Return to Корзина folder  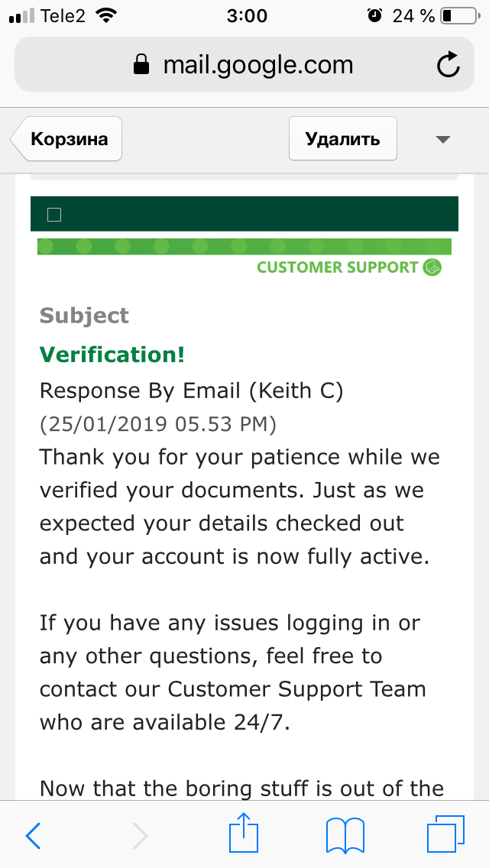pyautogui.click(x=66, y=138)
